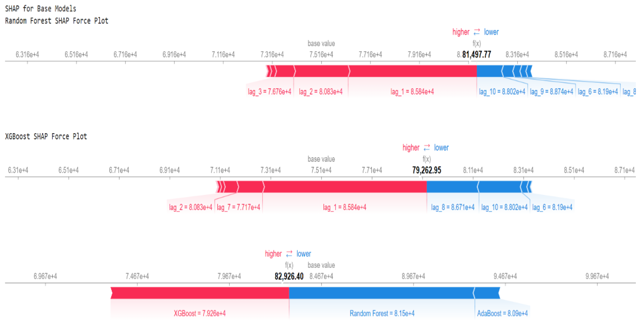Click the lag_2 = 8.083e+4 label in Random Forest plot

point(320,92)
